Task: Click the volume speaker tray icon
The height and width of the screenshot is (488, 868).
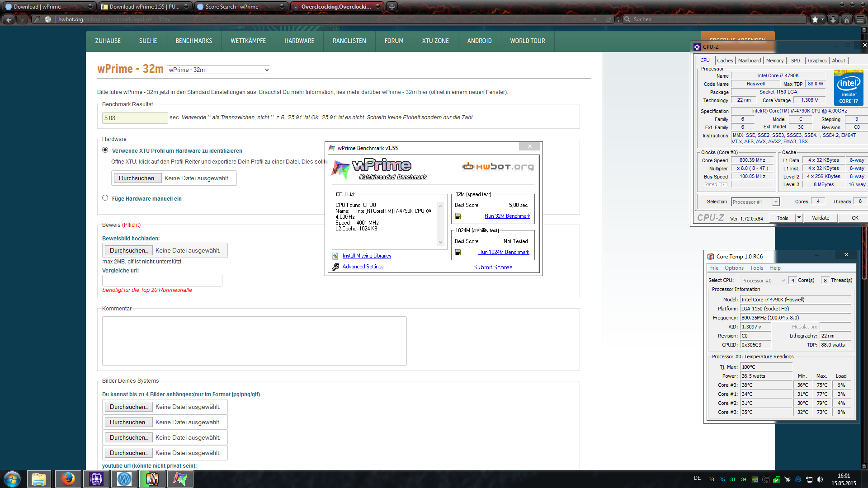Action: tap(820, 479)
